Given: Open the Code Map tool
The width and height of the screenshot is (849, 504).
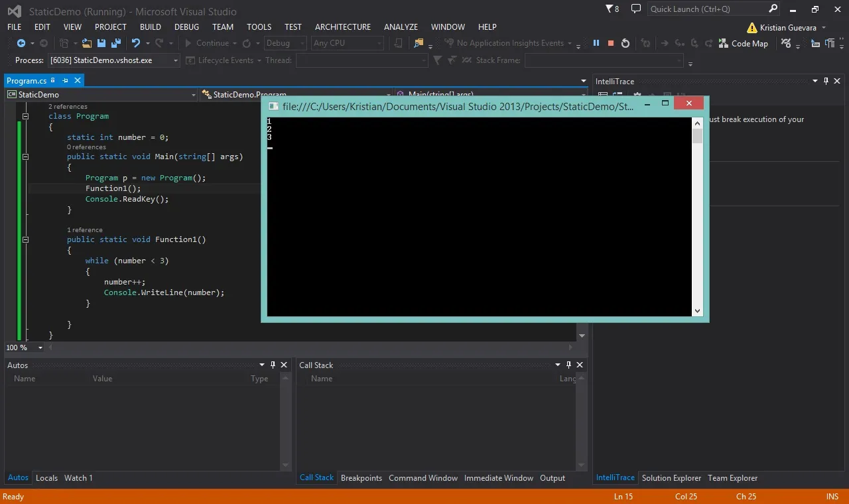Looking at the screenshot, I should coord(744,43).
